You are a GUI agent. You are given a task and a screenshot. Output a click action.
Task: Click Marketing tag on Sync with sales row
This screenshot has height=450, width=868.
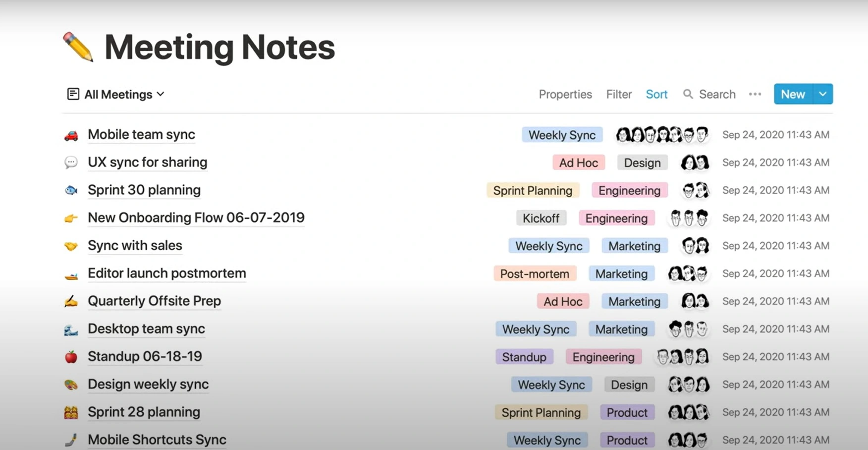(x=634, y=246)
